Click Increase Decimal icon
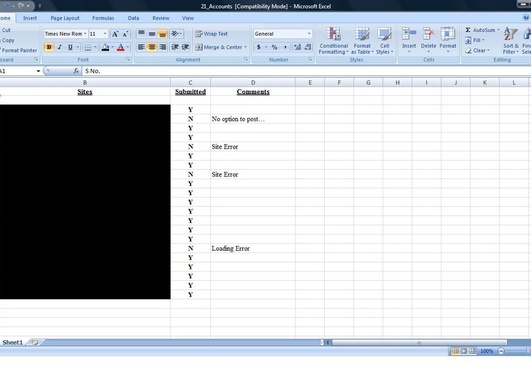The image size is (531, 370). (297, 47)
